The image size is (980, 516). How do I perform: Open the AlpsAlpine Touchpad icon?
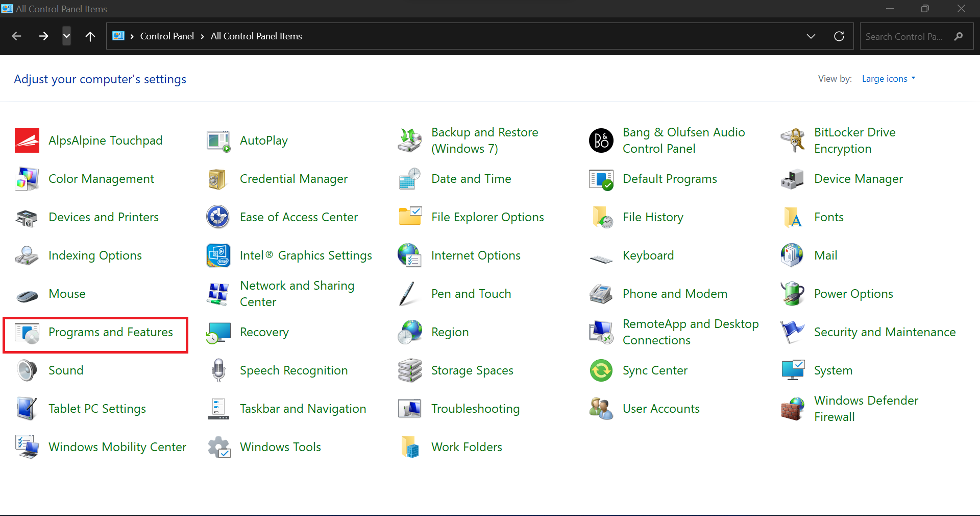click(x=27, y=140)
